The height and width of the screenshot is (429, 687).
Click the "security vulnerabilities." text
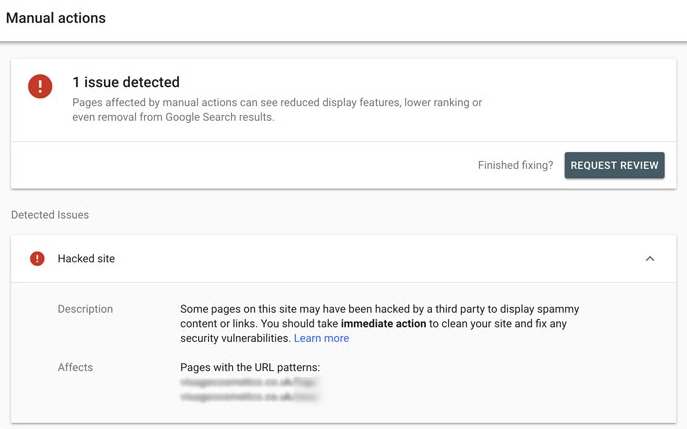pyautogui.click(x=235, y=338)
